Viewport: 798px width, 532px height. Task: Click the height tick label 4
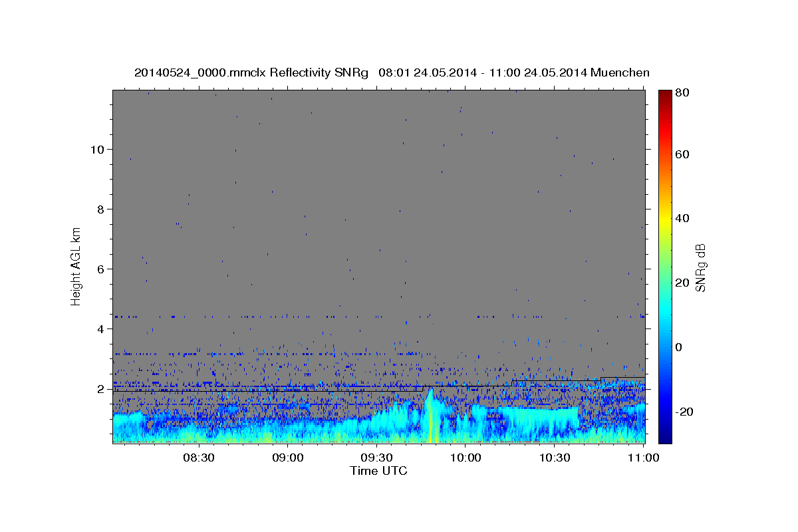(100, 329)
